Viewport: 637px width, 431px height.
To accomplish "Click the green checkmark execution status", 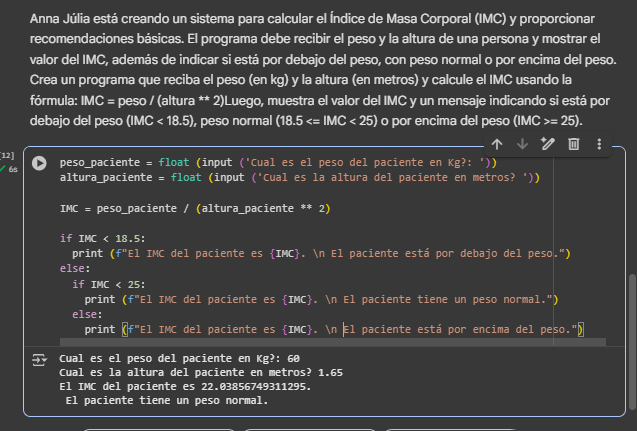I will [2, 169].
